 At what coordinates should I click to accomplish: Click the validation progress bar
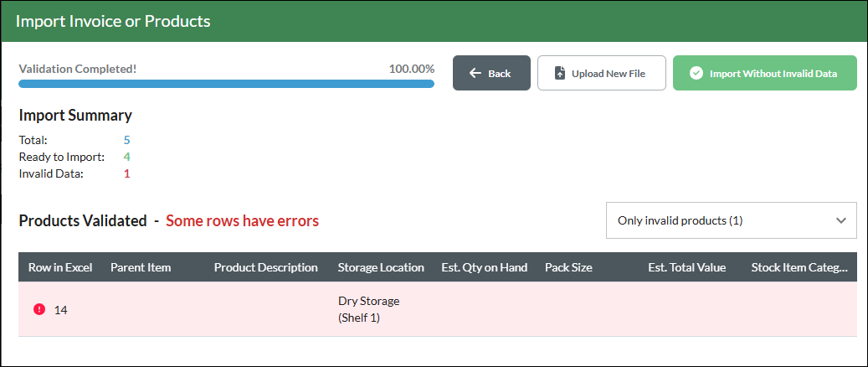click(x=226, y=84)
